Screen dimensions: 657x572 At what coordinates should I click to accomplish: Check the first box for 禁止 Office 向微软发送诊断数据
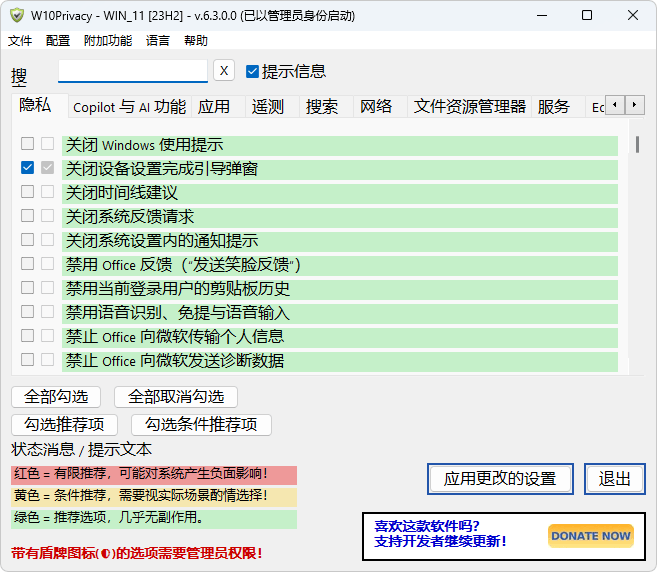tap(28, 360)
